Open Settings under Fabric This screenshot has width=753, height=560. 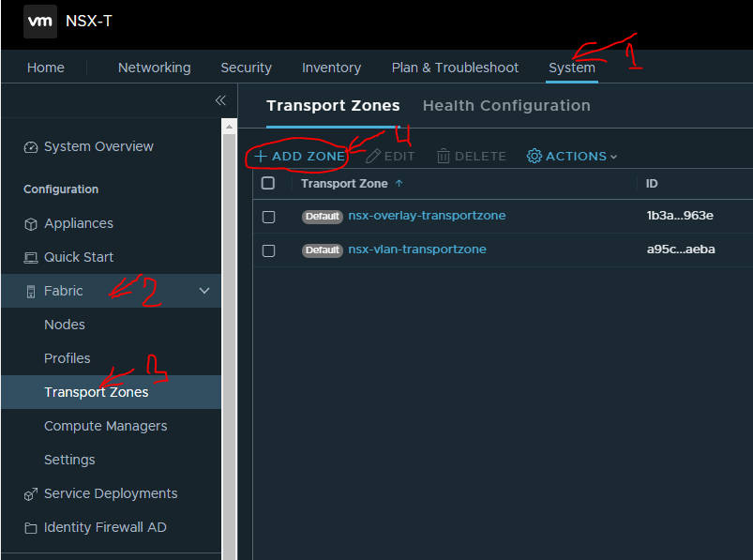pos(69,461)
